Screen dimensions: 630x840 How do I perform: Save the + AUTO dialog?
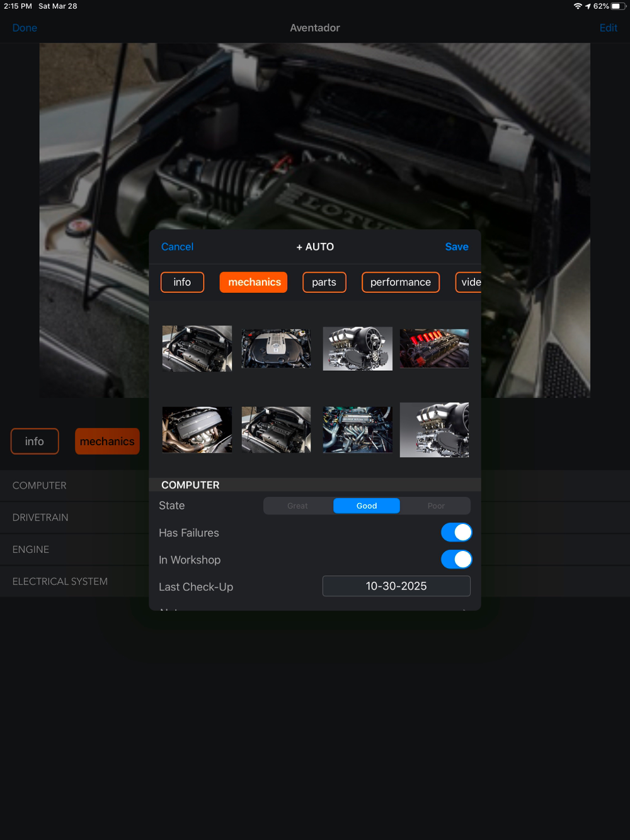[457, 247]
